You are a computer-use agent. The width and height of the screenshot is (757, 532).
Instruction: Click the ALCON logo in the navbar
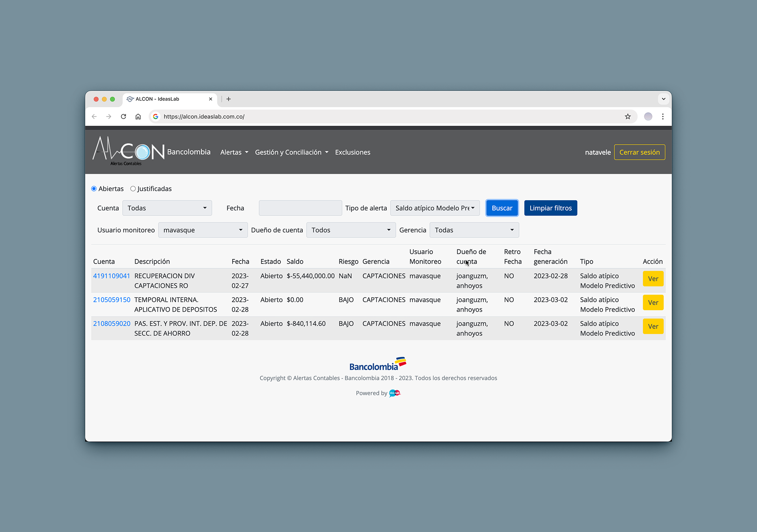(128, 151)
